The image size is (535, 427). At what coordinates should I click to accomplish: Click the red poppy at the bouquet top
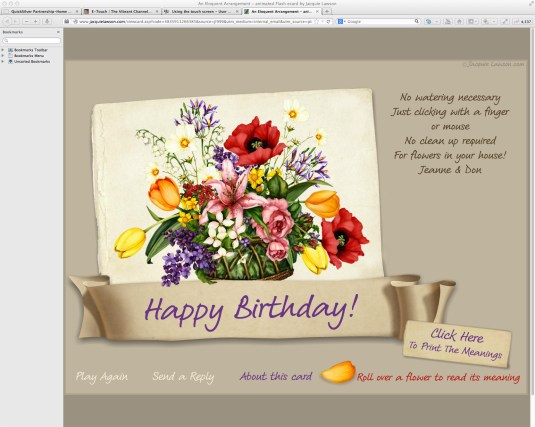(254, 142)
